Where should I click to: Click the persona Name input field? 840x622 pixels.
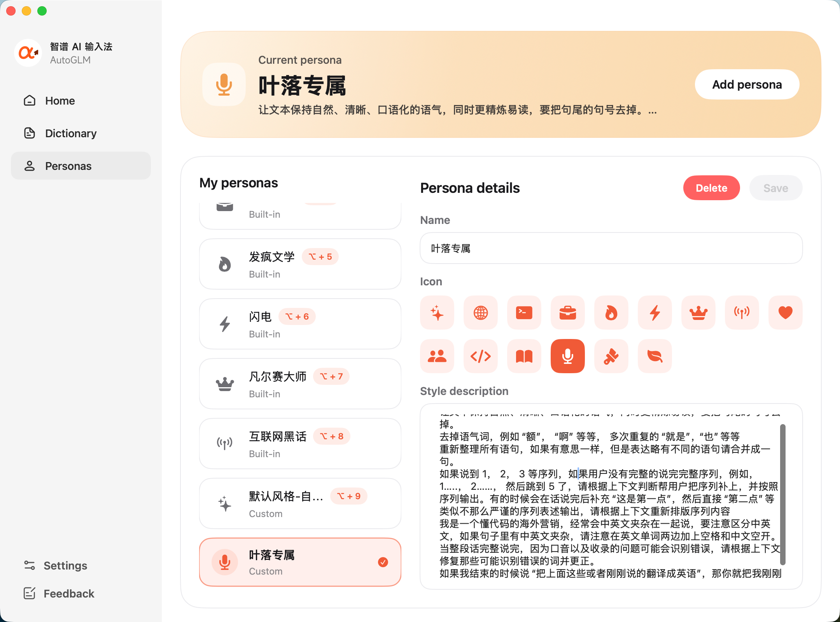[x=611, y=248]
